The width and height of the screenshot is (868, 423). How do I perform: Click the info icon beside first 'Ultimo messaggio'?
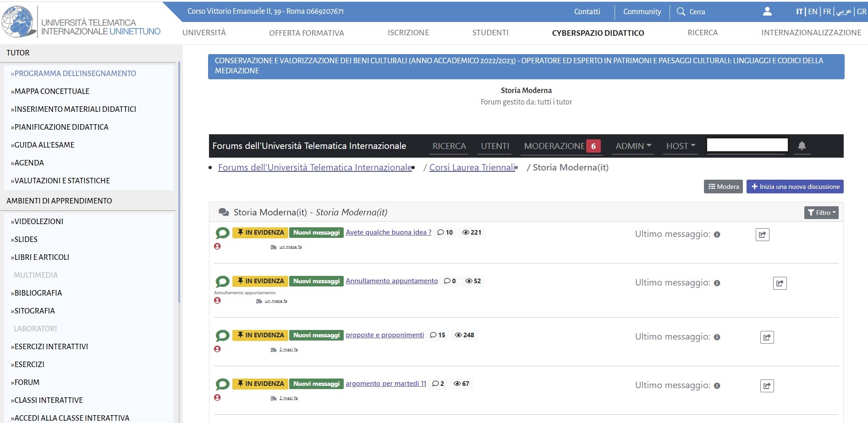717,235
